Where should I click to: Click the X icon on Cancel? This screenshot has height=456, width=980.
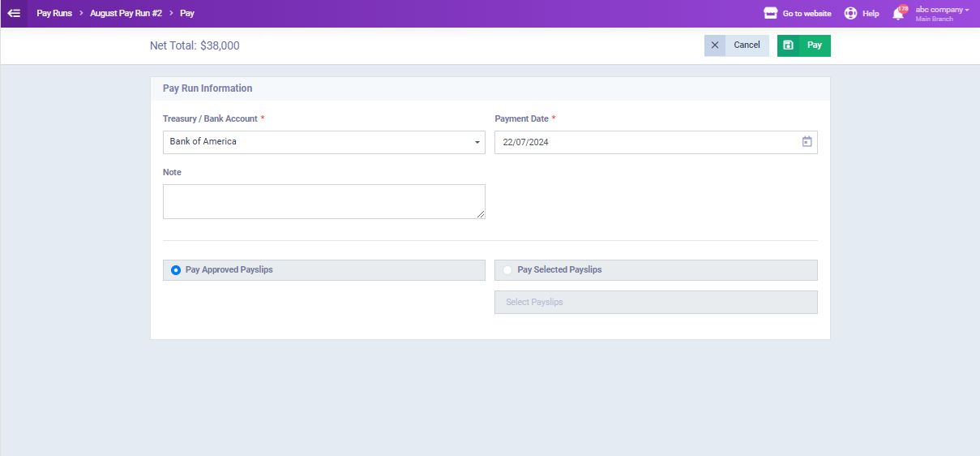[714, 45]
